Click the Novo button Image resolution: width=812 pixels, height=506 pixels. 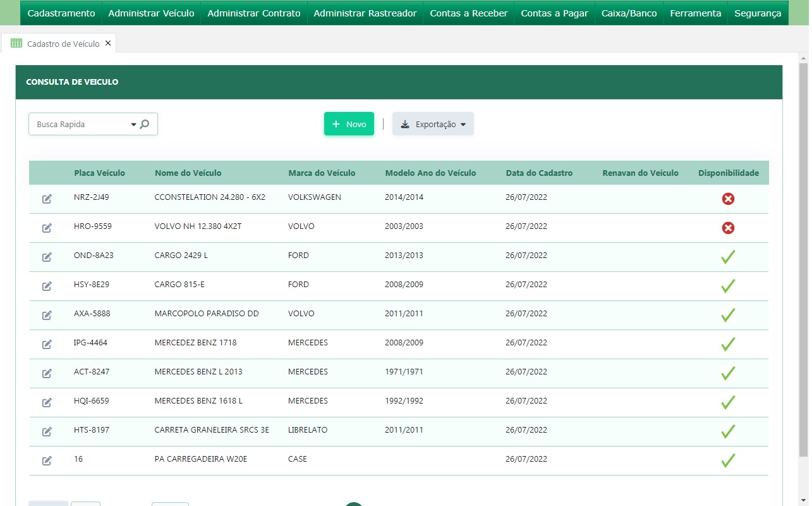[349, 125]
